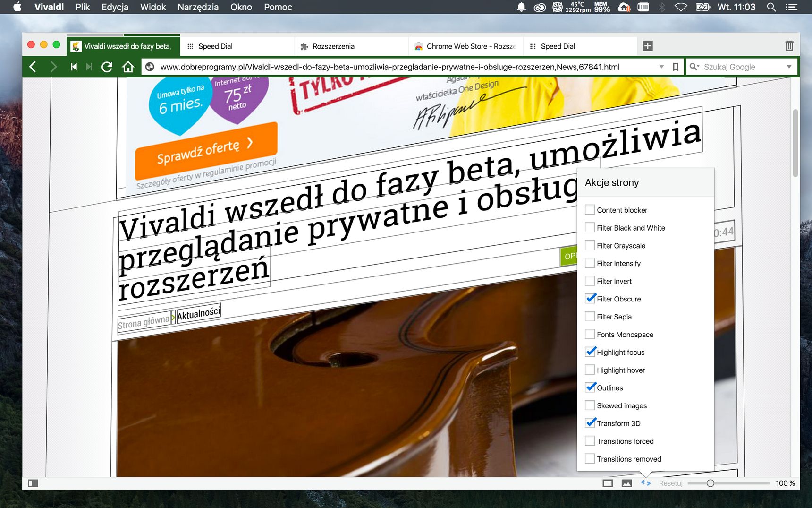Open the Okno menu

(x=241, y=7)
